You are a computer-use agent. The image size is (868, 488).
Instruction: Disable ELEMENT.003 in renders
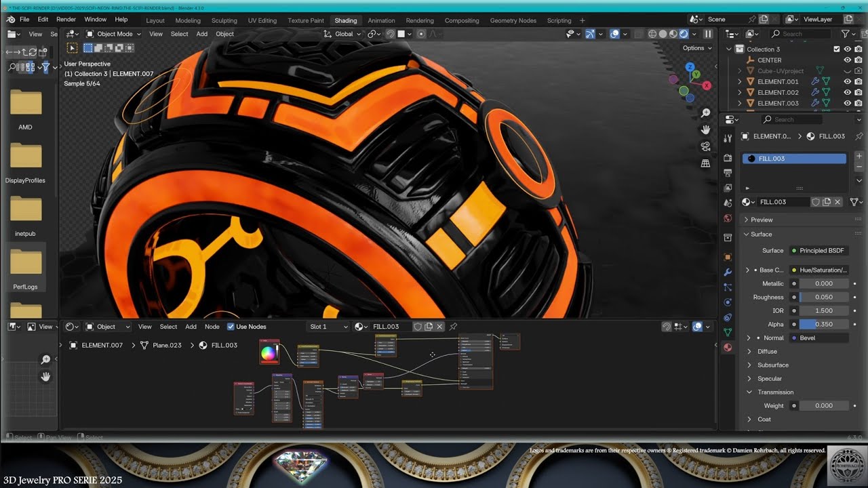(859, 103)
